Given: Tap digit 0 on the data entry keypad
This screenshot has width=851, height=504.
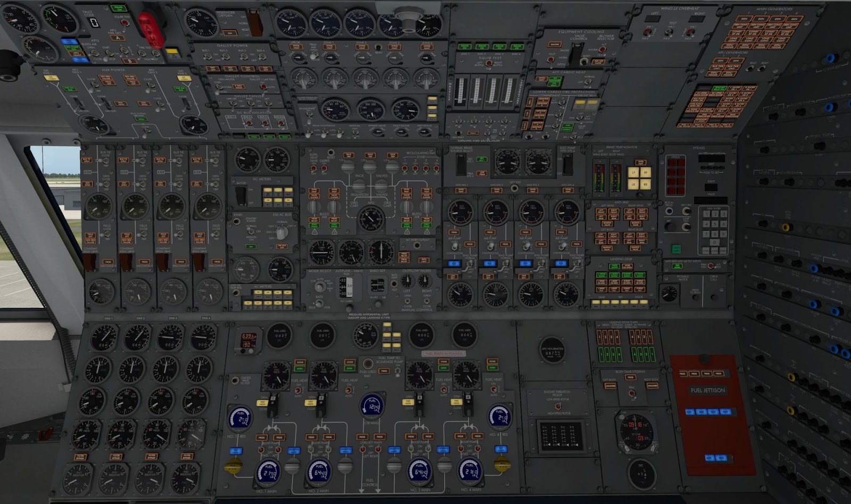Looking at the screenshot, I should 715,243.
